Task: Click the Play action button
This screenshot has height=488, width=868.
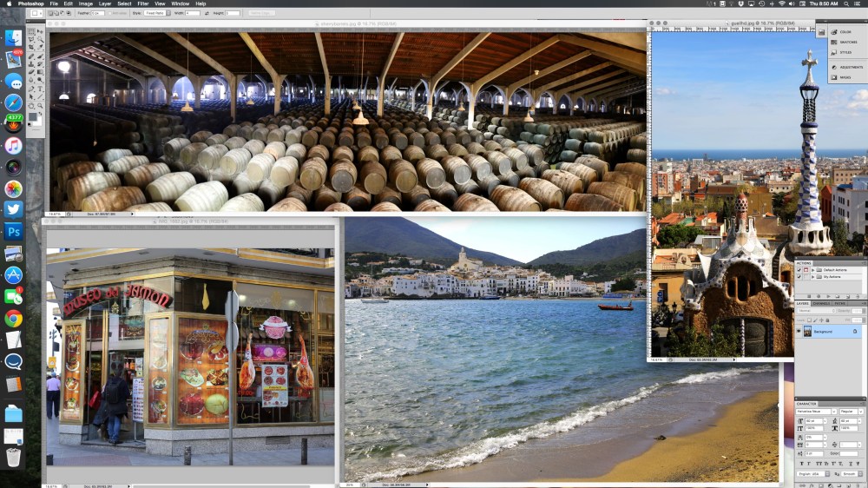Action: [x=829, y=296]
